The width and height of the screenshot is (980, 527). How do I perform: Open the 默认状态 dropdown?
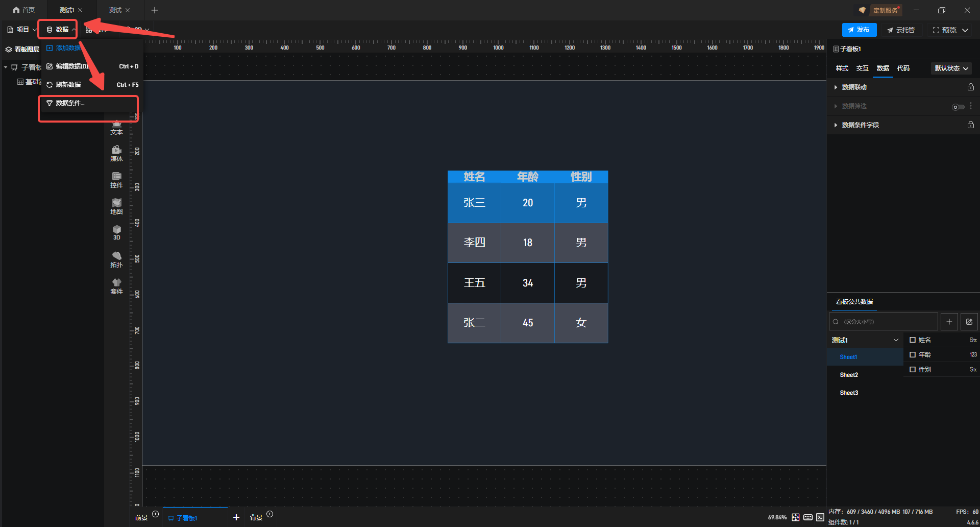(x=951, y=68)
